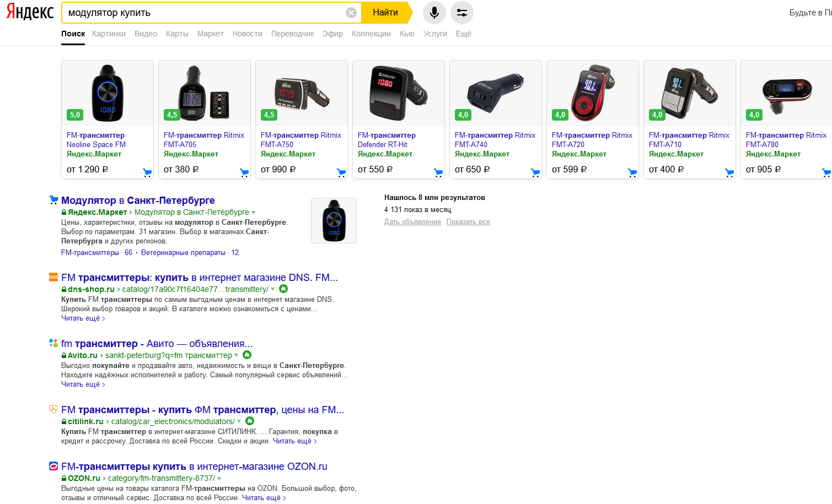This screenshot has height=504, width=832.
Task: Add Ritmix FMT-A750 to cart
Action: coord(341,173)
